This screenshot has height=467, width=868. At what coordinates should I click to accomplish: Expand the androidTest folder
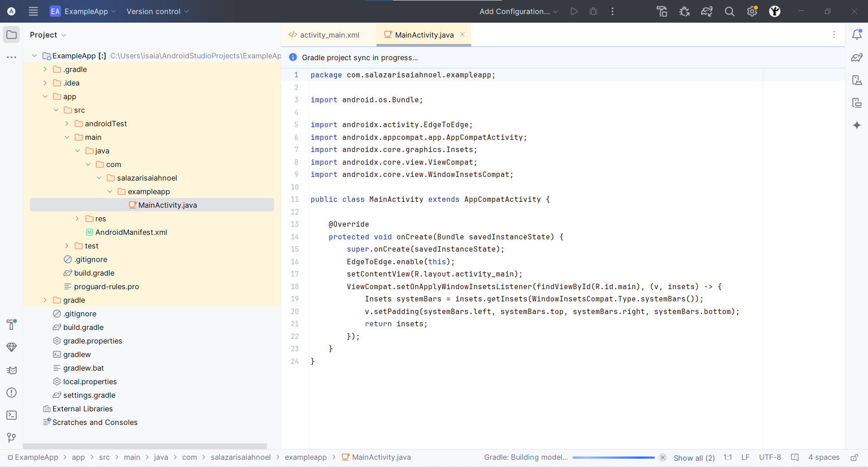point(66,124)
